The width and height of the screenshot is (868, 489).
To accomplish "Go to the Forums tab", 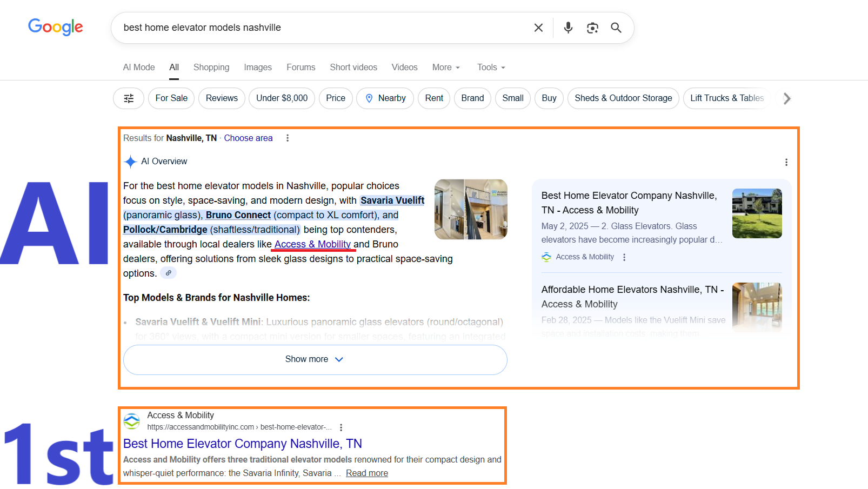I will [301, 68].
